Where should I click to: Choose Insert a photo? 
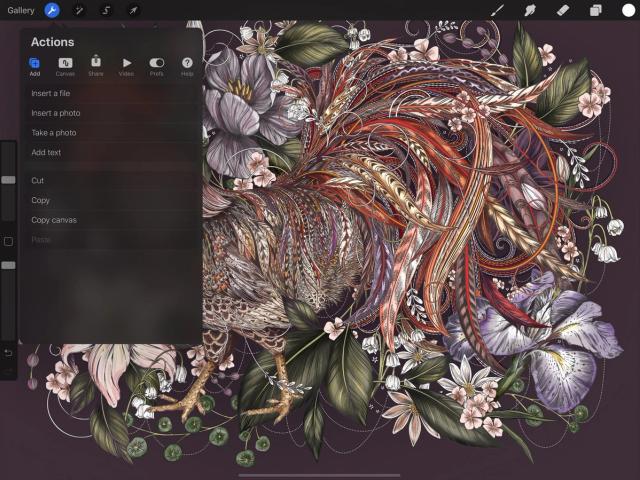112,113
